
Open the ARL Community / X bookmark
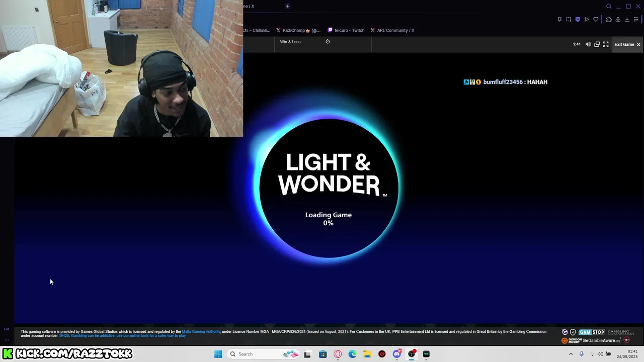pyautogui.click(x=392, y=30)
